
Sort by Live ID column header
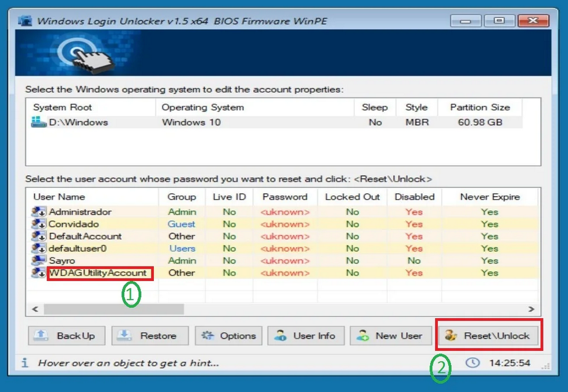pyautogui.click(x=229, y=197)
